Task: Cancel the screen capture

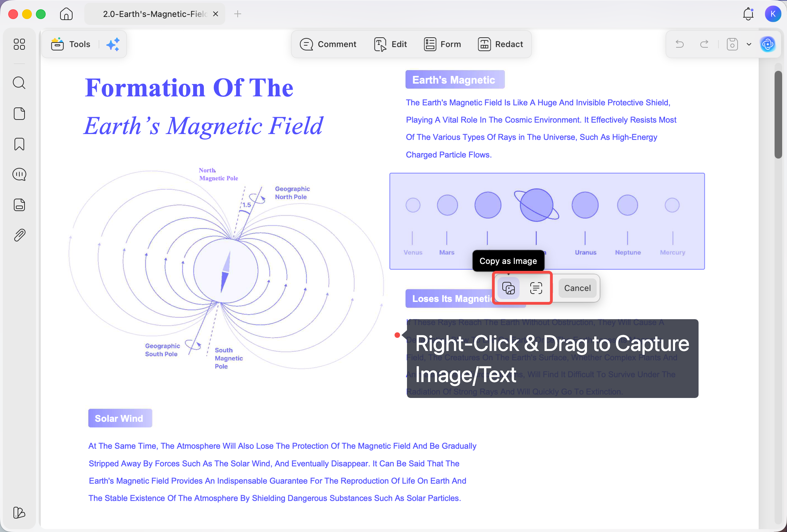Action: [577, 288]
